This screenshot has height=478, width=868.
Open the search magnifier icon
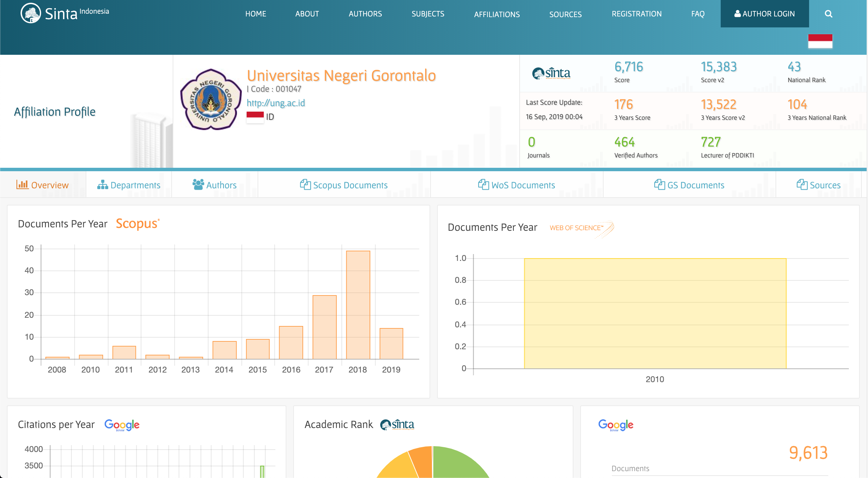828,14
